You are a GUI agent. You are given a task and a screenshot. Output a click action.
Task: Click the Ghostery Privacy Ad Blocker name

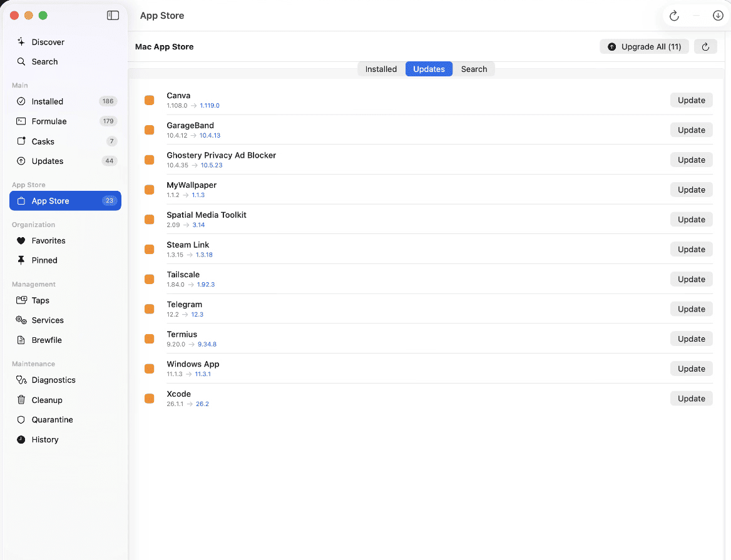(222, 155)
